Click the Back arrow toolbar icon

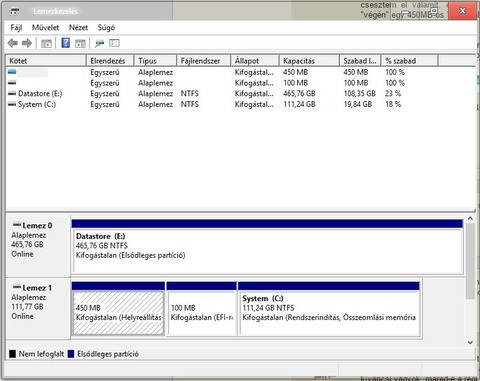[13, 43]
